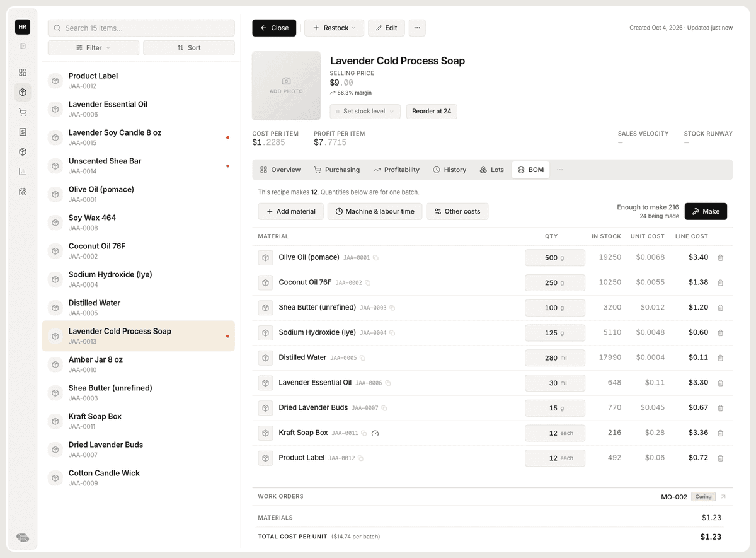Open Machine & labour time
The width and height of the screenshot is (756, 558).
coord(375,211)
